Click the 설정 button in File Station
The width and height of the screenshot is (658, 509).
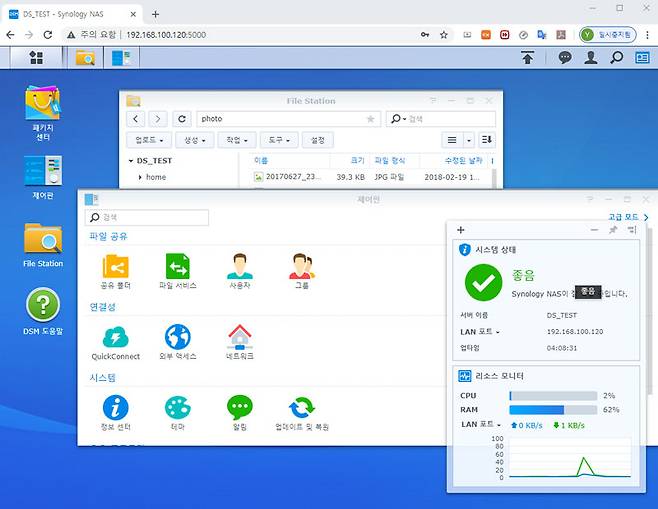tap(318, 141)
